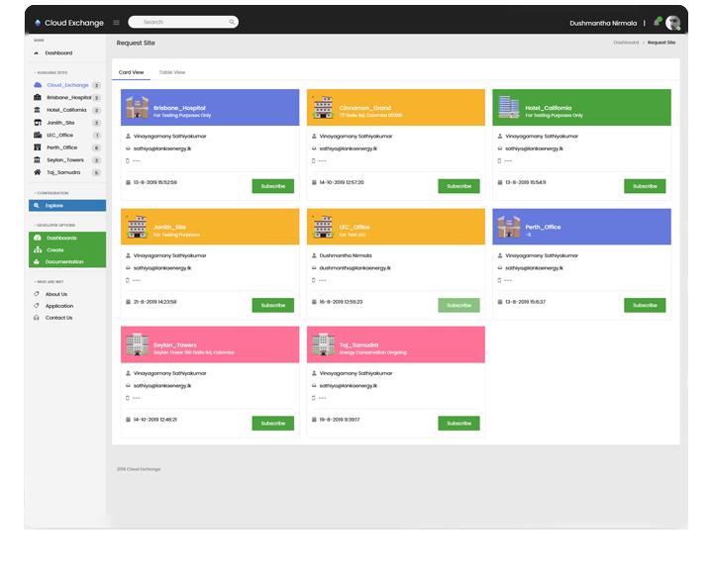Image resolution: width=713 pixels, height=588 pixels.
Task: Click the Cloud Exchange logo icon
Action: point(38,22)
